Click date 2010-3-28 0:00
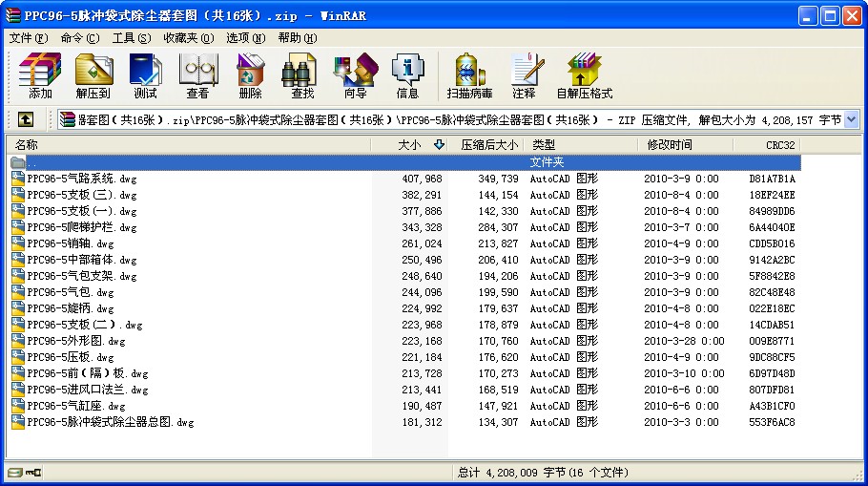868x486 pixels. click(684, 341)
